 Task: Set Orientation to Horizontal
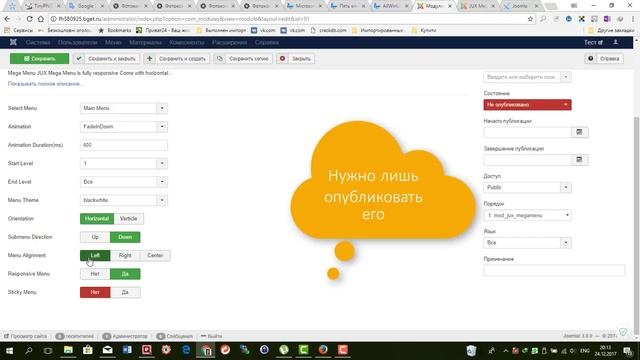97,219
